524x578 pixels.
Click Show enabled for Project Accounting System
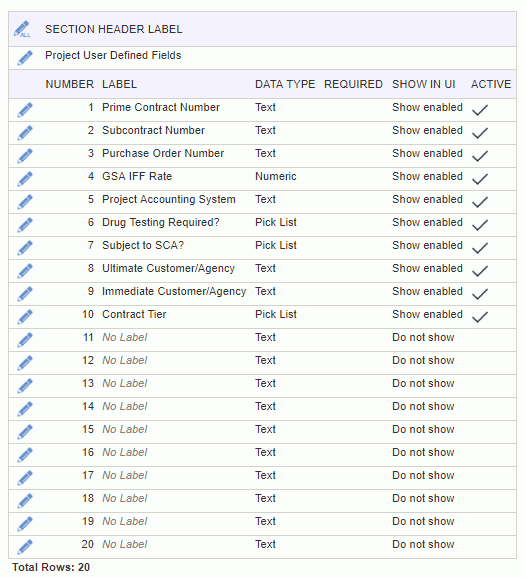pyautogui.click(x=427, y=199)
